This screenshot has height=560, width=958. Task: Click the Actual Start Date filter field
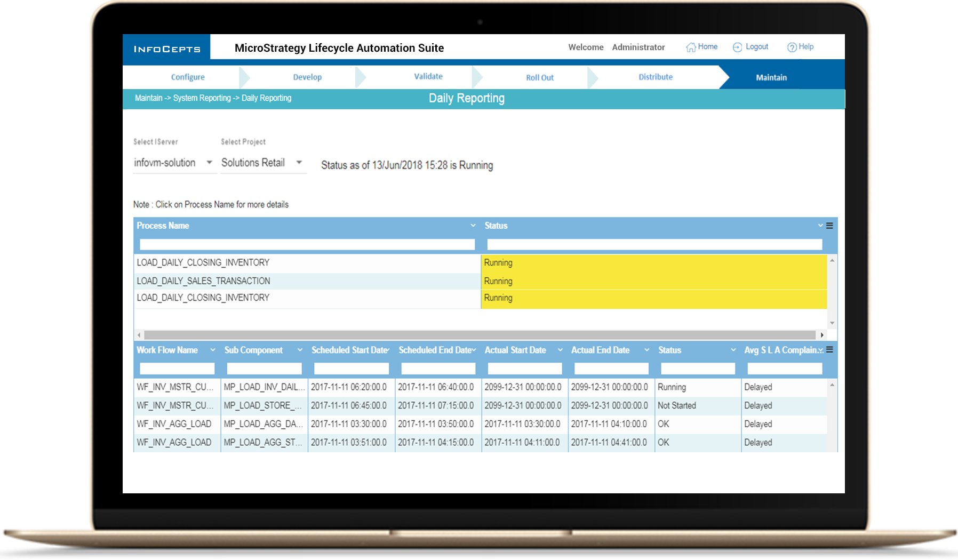(x=525, y=369)
